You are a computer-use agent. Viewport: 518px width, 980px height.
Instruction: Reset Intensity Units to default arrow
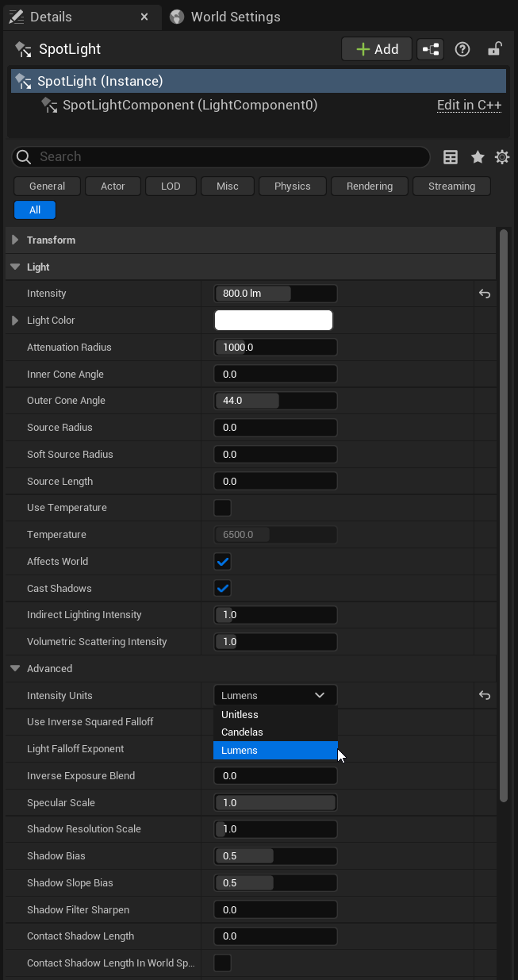point(485,696)
